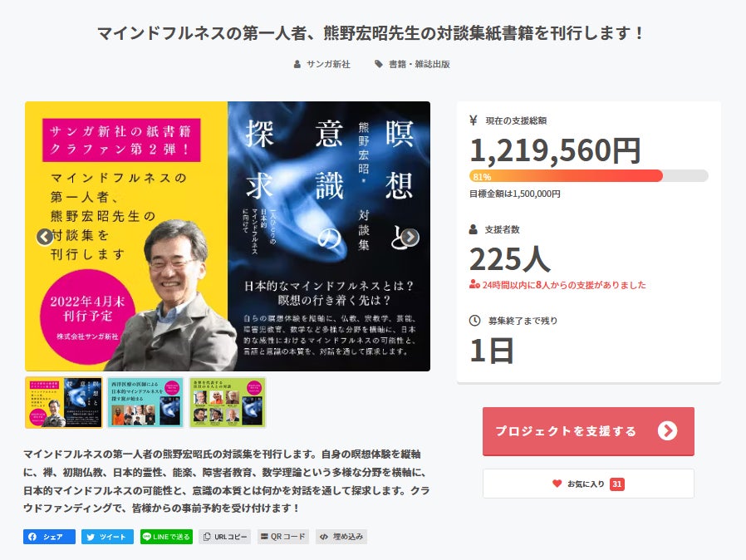Select first yellow book cover thumbnail
Image resolution: width=746 pixels, height=560 pixels.
(x=64, y=402)
